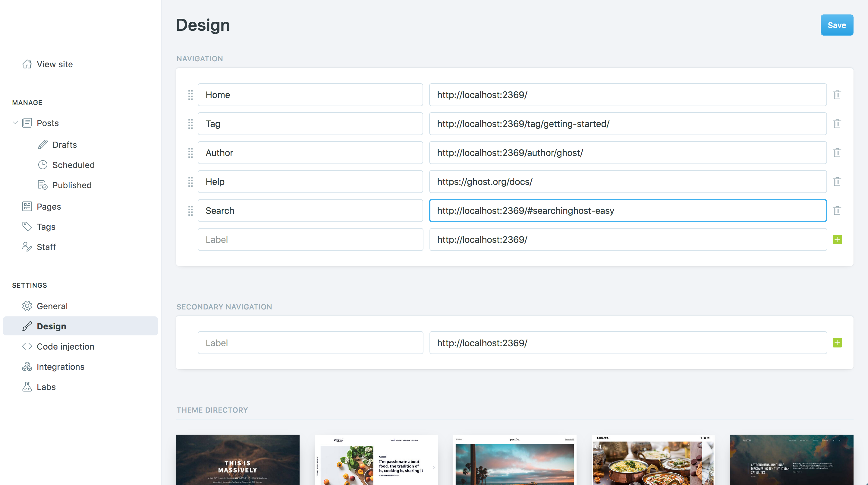Click the delete icon for Help navigation item

pyautogui.click(x=837, y=181)
